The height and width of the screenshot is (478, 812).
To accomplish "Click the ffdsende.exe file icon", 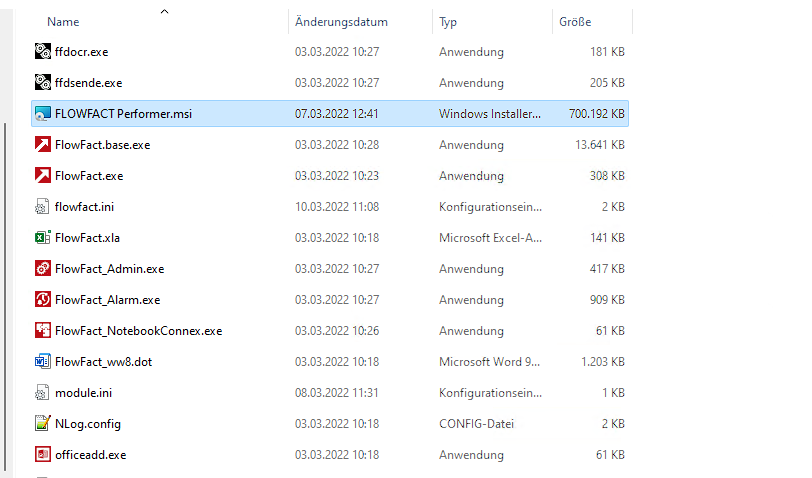I will click(42, 83).
